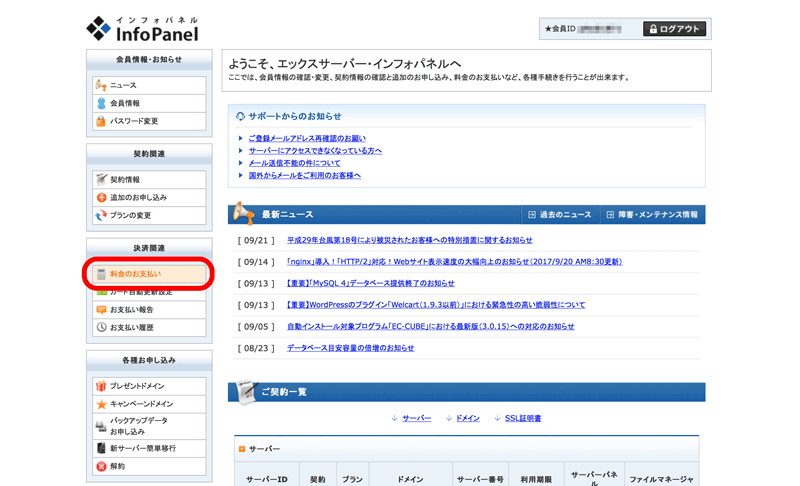The image size is (800, 486).
Task: Open the 契約情報 menu item
Action: click(x=149, y=180)
